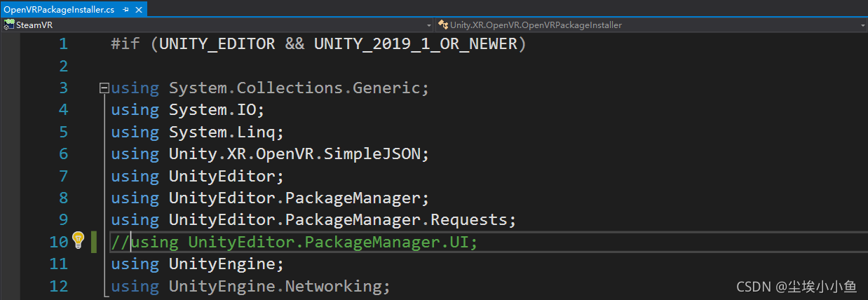Screen dimensions: 868x300
Task: Click line number 2 in gutter
Action: [x=63, y=67]
